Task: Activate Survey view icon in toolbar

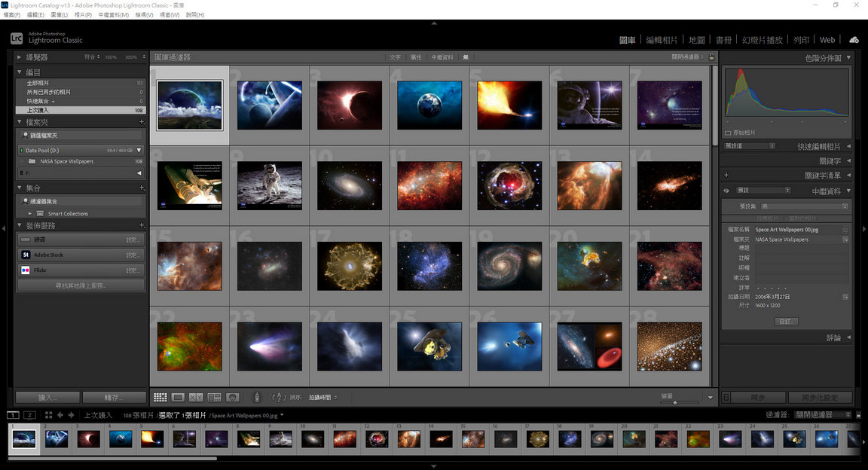Action: pyautogui.click(x=215, y=397)
